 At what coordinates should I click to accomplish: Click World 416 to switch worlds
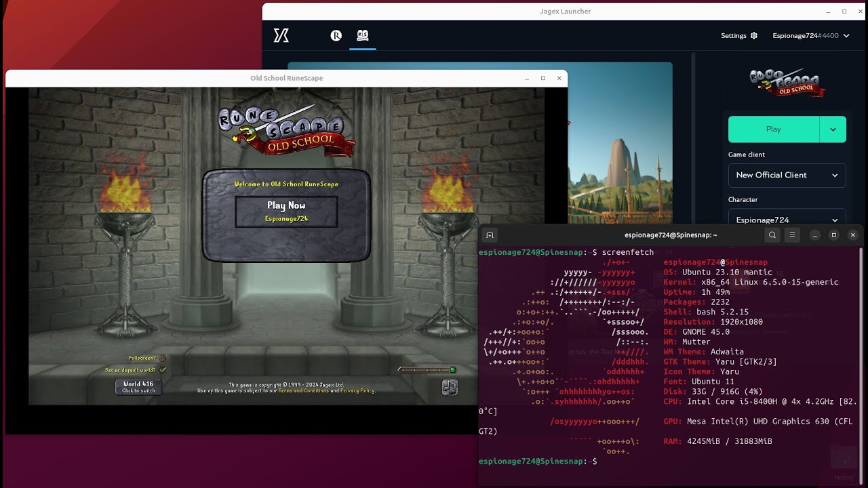click(x=138, y=386)
